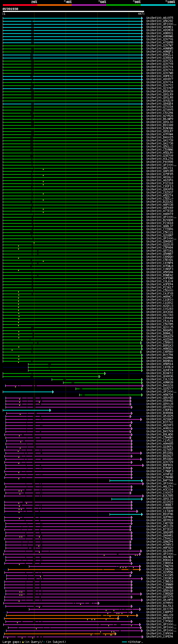Viewport: 178px width, 644px height.
Task: Select label UniRef100_B2D142
Action: (x=160, y=202)
